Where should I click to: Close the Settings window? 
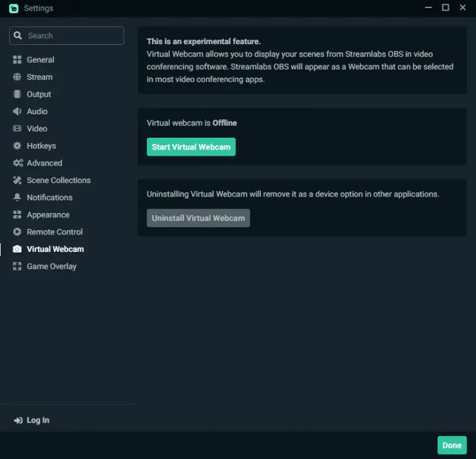point(462,7)
